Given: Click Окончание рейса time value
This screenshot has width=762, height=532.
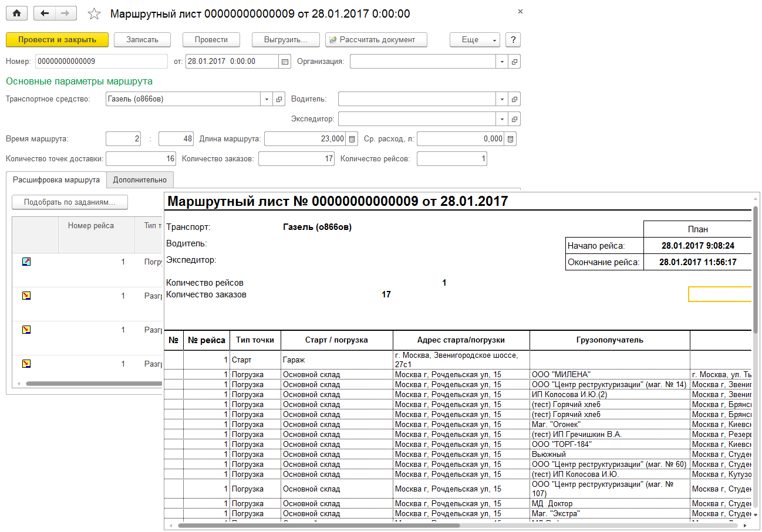Looking at the screenshot, I should point(698,262).
